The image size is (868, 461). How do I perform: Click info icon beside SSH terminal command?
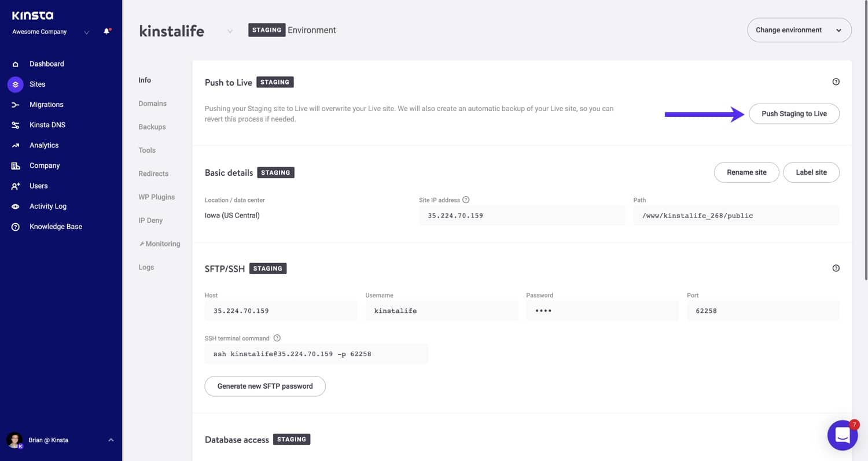tap(277, 338)
